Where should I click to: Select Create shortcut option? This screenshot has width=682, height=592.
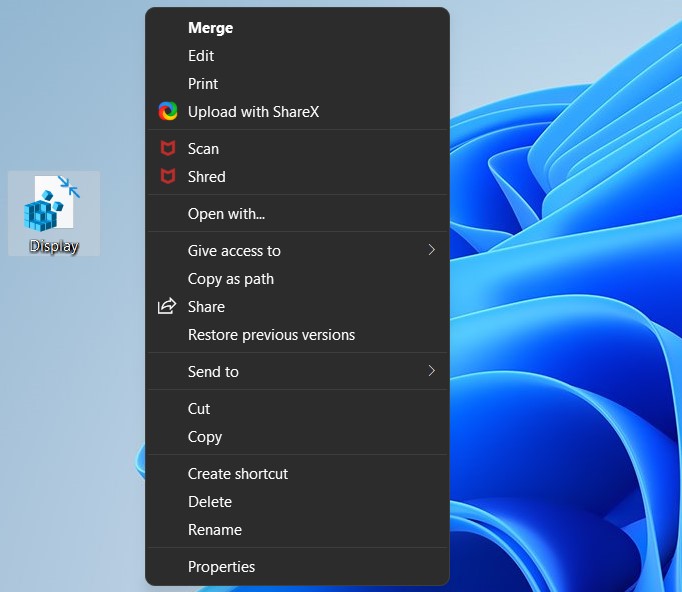[x=238, y=474]
